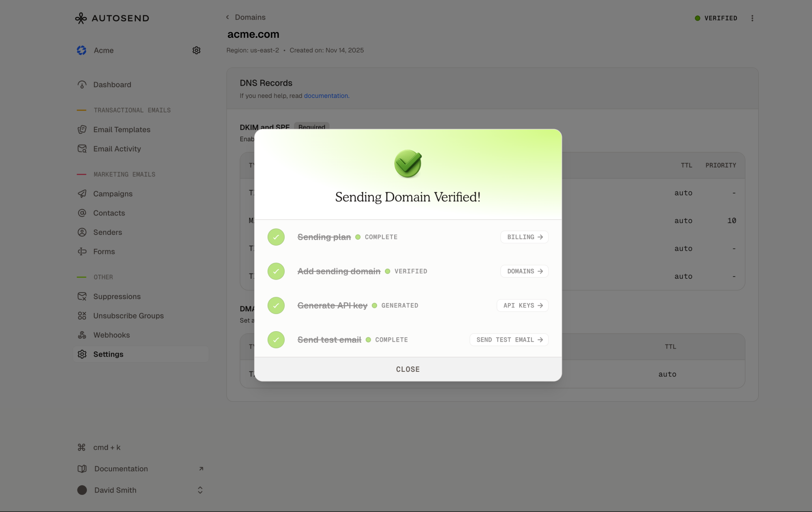Open the Campaigns paper-plane icon

[82, 194]
